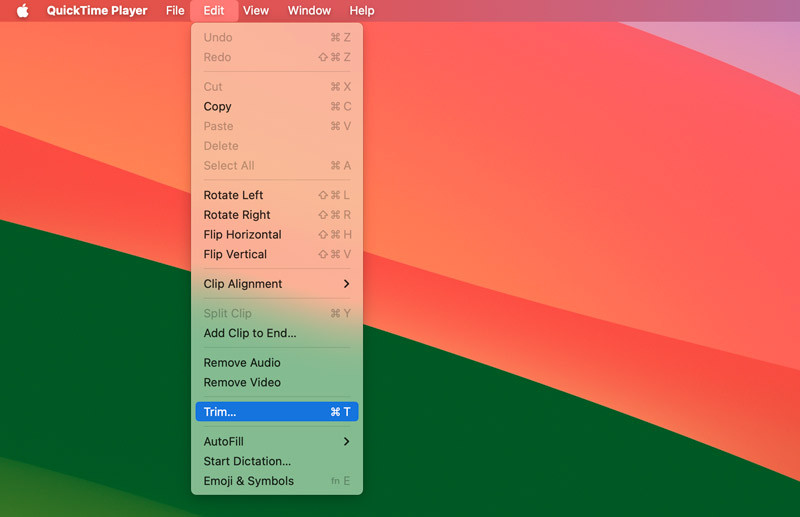Expand the AutoFill submenu
This screenshot has height=517, width=800.
coord(277,441)
